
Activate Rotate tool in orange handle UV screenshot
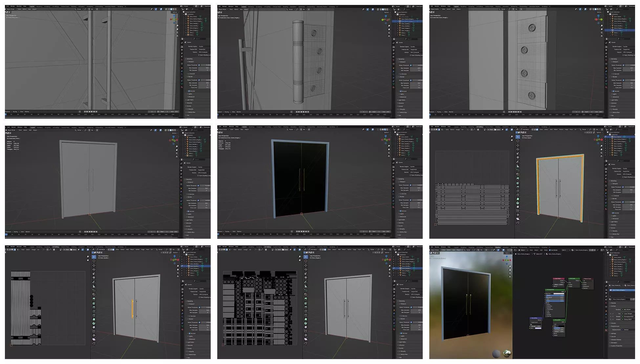pyautogui.click(x=94, y=270)
